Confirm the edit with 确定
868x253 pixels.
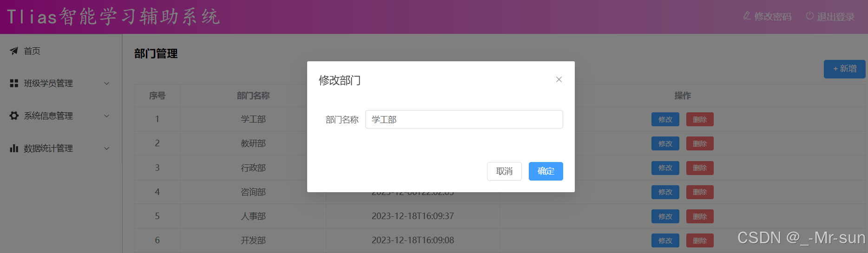pos(546,171)
